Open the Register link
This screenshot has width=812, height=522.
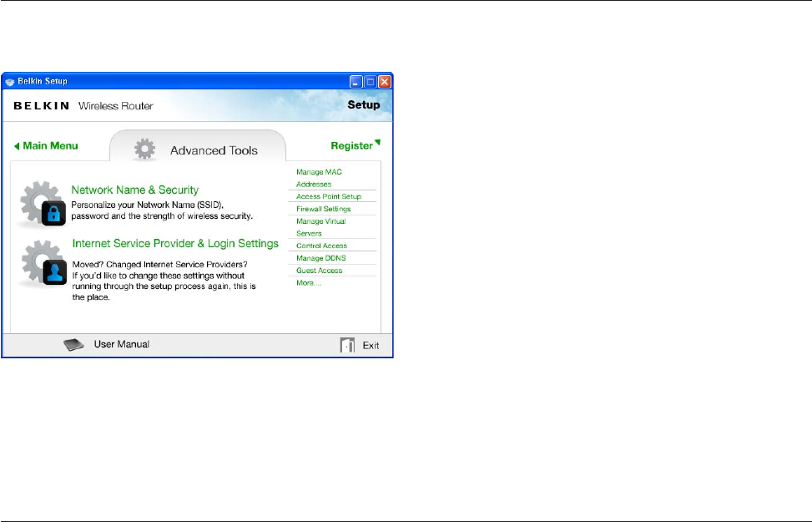pos(351,145)
